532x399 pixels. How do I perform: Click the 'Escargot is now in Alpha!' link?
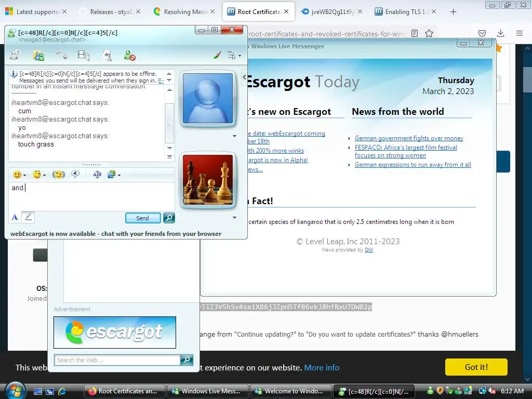[278, 160]
